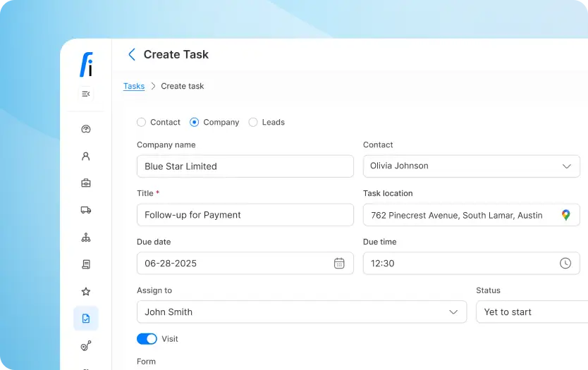
Task: Turn off the Visit toggle switch
Action: (x=147, y=339)
